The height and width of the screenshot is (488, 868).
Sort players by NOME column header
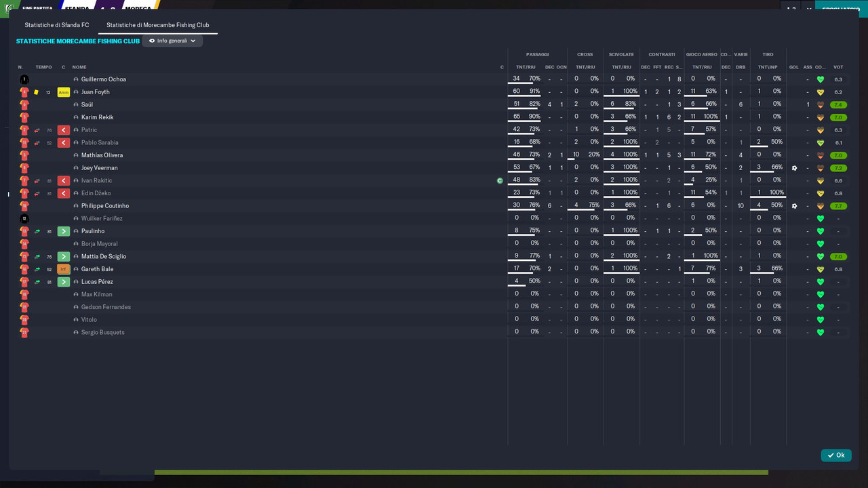79,67
